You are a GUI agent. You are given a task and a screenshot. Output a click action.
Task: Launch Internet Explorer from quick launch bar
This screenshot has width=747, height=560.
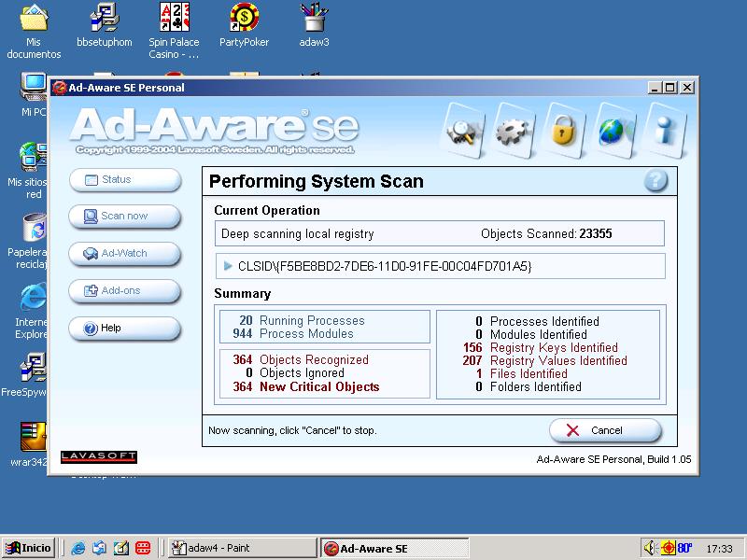pyautogui.click(x=78, y=548)
